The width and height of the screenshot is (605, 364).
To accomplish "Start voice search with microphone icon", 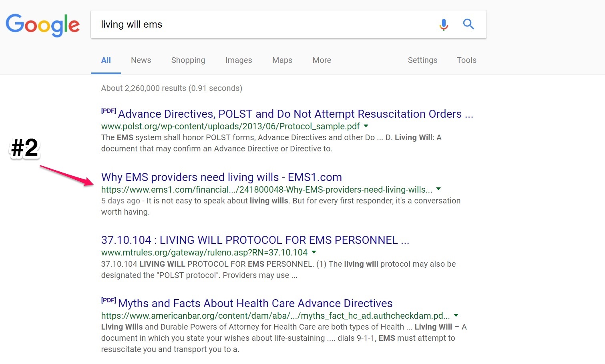I will (x=444, y=25).
